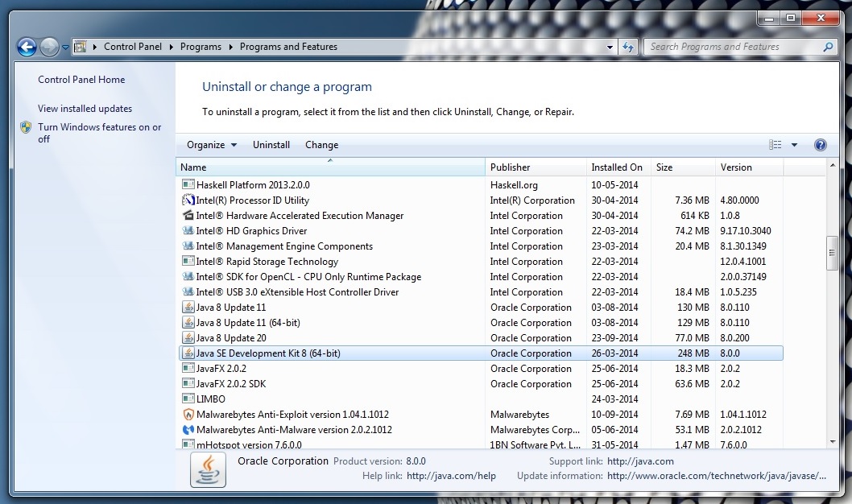Select Java SE Development Kit 8 (64-bit) text
Screen dimensions: 852x504
pyautogui.click(x=268, y=353)
